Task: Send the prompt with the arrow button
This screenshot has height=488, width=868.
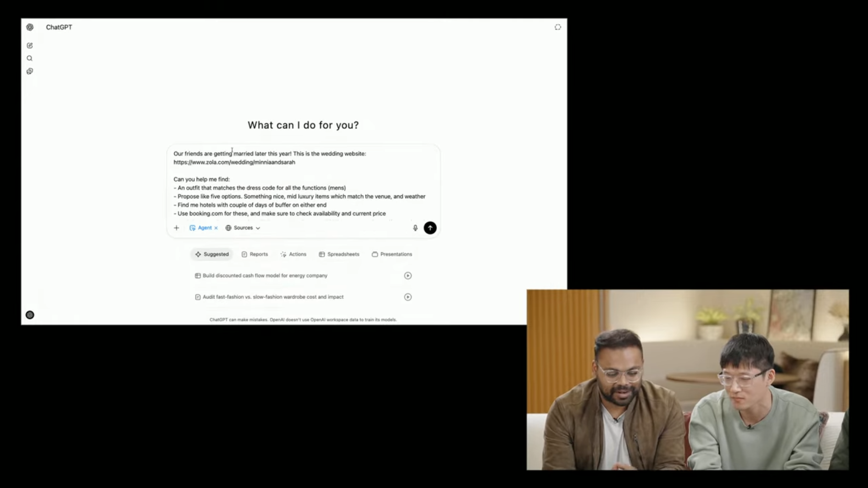Action: point(430,227)
